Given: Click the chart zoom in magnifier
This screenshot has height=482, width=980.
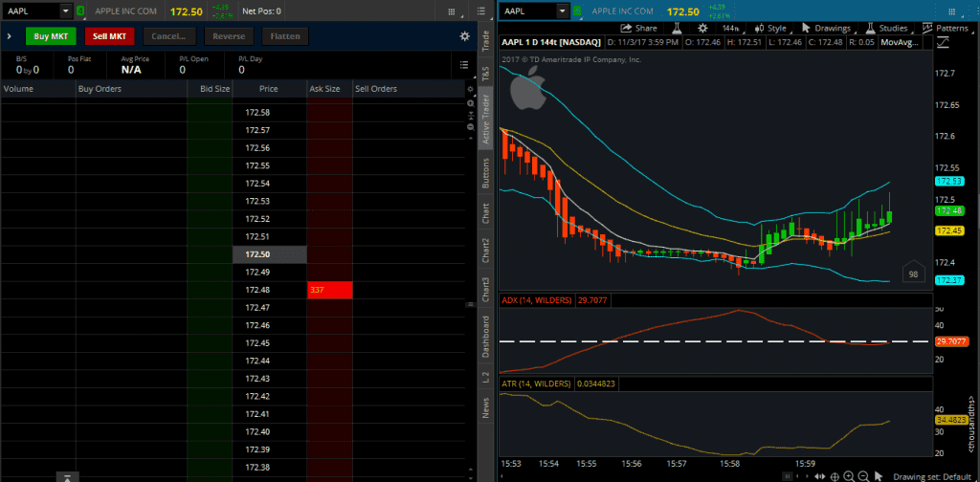Looking at the screenshot, I should (x=849, y=476).
